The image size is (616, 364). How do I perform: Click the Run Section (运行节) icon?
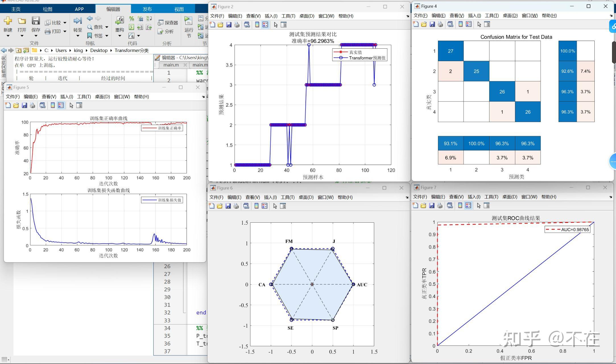click(188, 21)
